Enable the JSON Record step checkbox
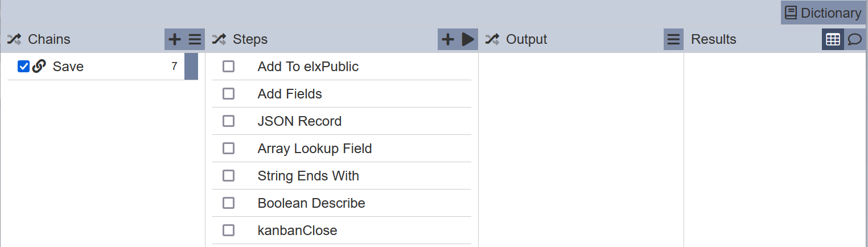This screenshot has height=247, width=868. pos(228,121)
